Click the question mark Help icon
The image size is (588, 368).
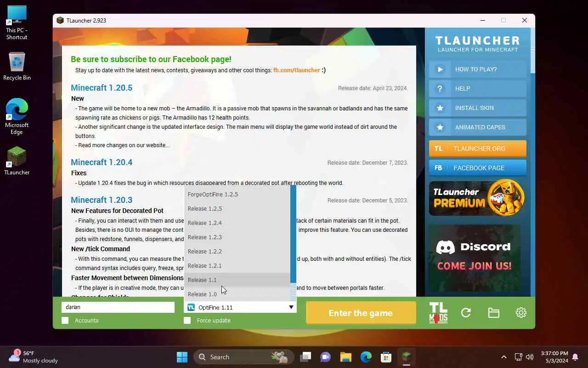click(440, 89)
